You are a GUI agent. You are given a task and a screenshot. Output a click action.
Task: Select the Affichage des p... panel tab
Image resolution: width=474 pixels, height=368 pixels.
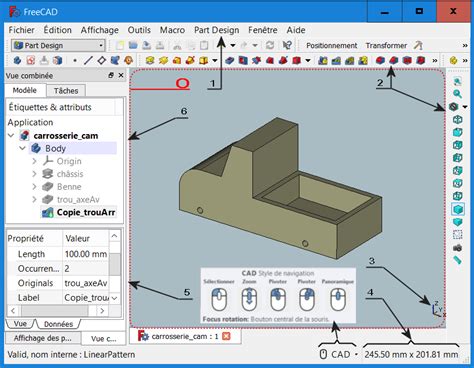click(43, 338)
